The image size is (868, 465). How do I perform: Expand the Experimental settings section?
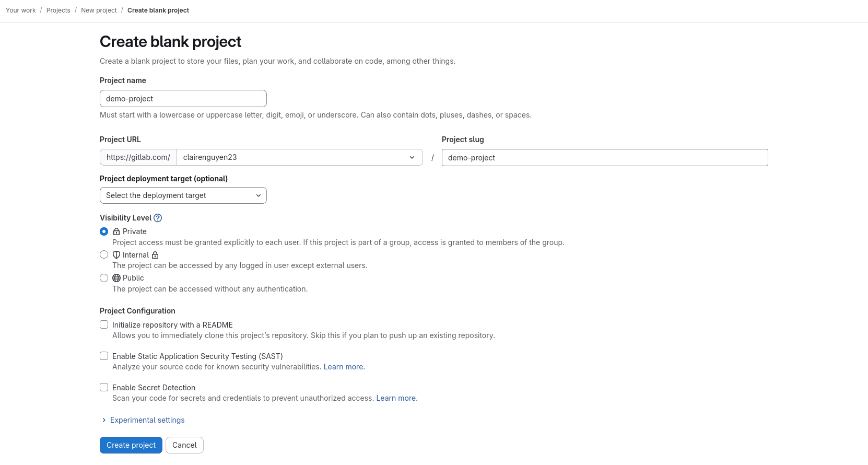pyautogui.click(x=147, y=420)
